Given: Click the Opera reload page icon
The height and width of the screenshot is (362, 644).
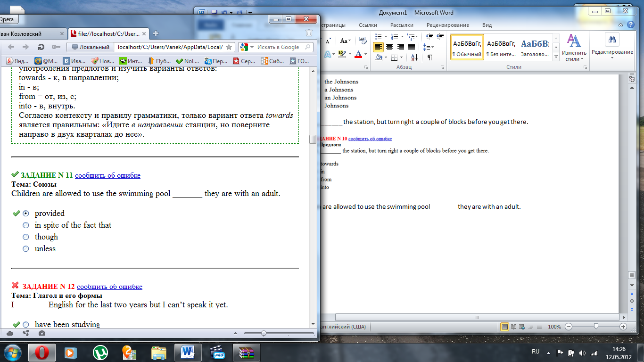Looking at the screenshot, I should (x=41, y=47).
